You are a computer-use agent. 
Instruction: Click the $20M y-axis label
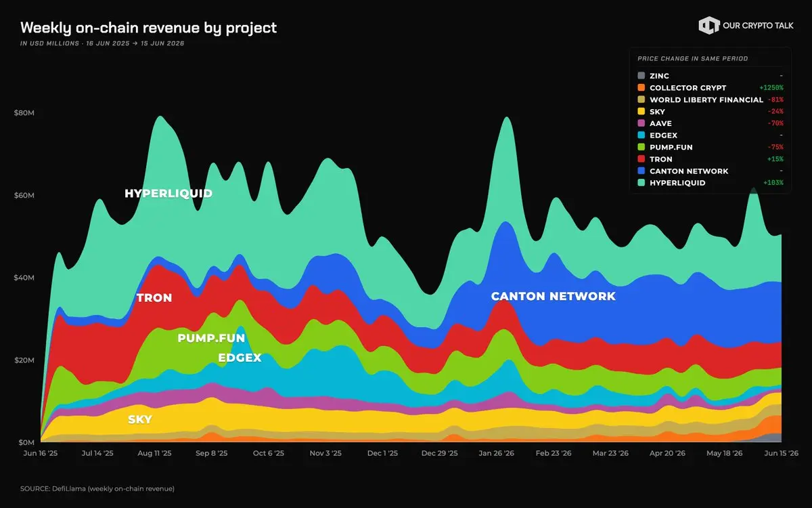[24, 360]
